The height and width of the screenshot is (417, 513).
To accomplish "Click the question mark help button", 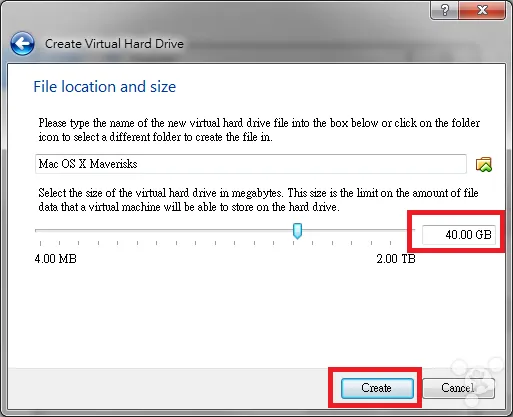I will pyautogui.click(x=445, y=10).
